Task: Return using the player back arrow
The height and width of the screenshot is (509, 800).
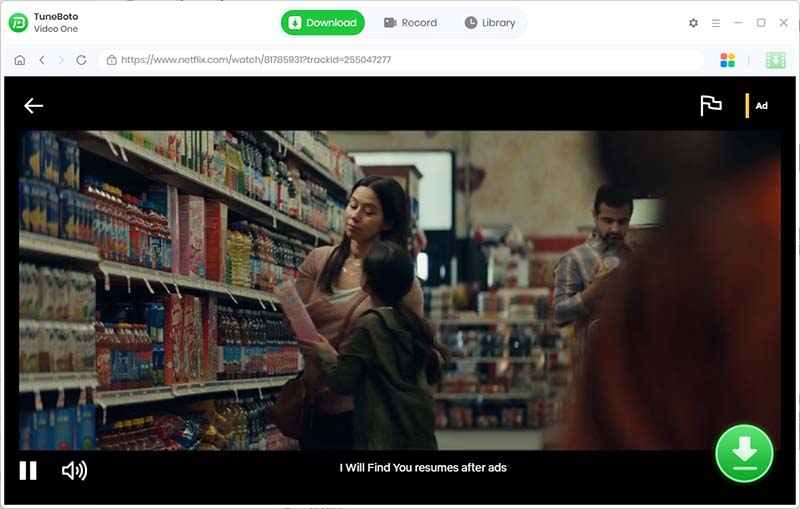Action: (34, 106)
